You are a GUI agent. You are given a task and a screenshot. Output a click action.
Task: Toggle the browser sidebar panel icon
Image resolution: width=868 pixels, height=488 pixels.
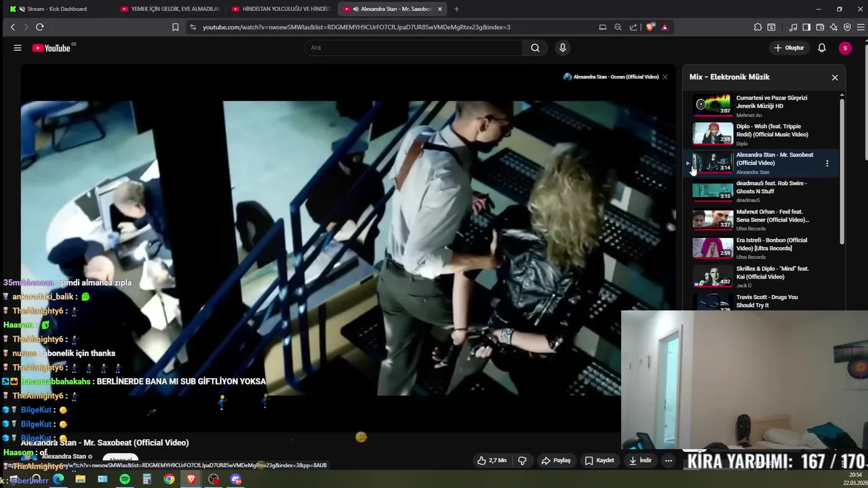pyautogui.click(x=806, y=27)
